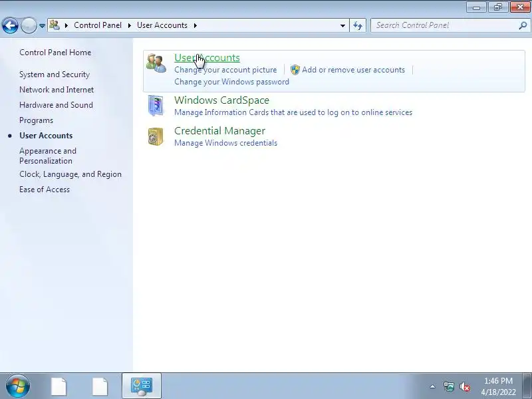532x399 pixels.
Task: Click the Back navigation arrow button
Action: point(10,25)
